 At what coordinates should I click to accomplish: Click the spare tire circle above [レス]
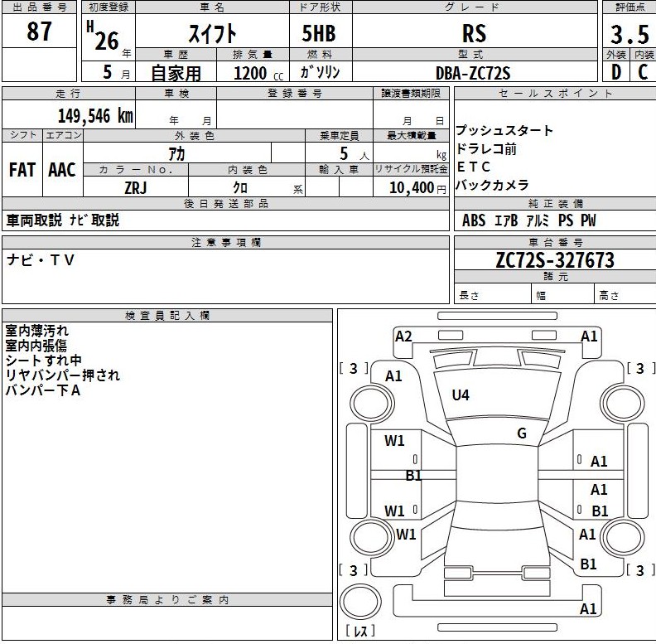(x=360, y=601)
